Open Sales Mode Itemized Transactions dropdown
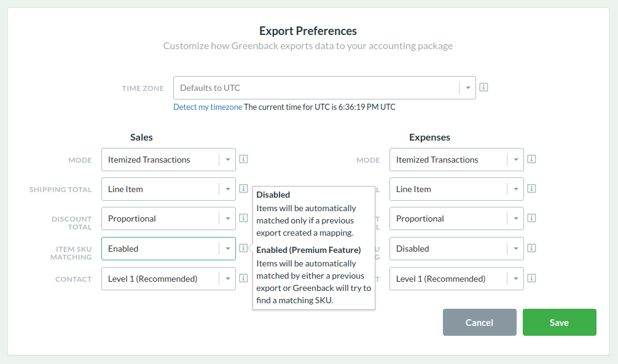 click(x=168, y=160)
